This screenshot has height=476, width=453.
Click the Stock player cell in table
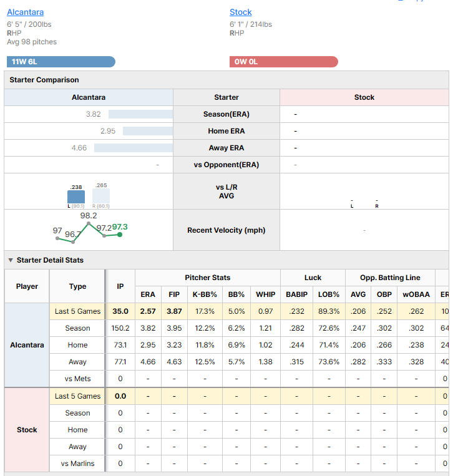click(x=27, y=430)
